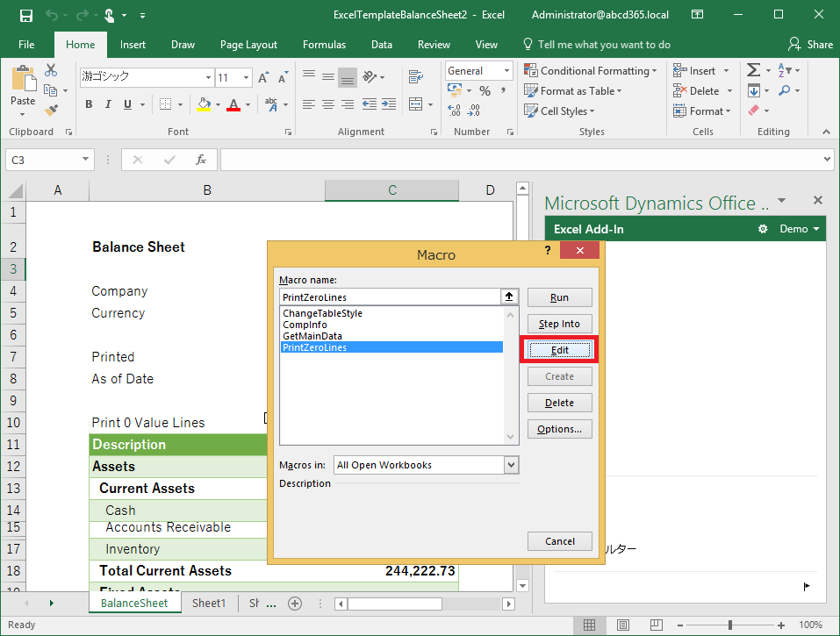
Task: Activate the Format Painter brush
Action: pos(51,111)
